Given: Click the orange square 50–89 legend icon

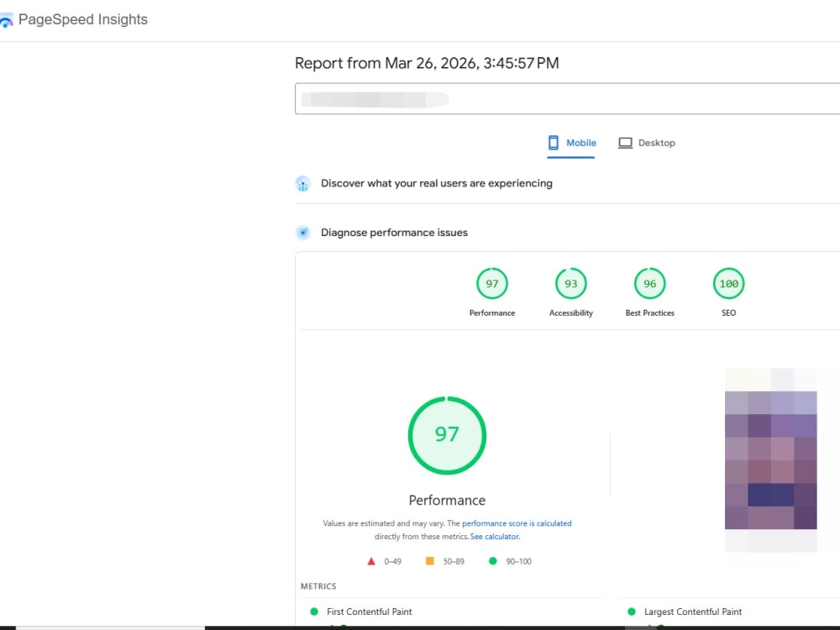Looking at the screenshot, I should 429,561.
